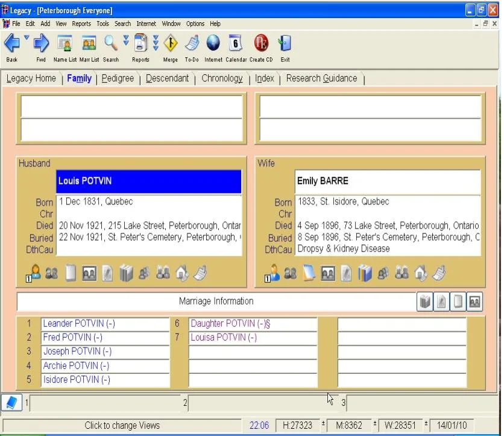This screenshot has width=504, height=436.
Task: Open the Edit menu
Action: (30, 24)
